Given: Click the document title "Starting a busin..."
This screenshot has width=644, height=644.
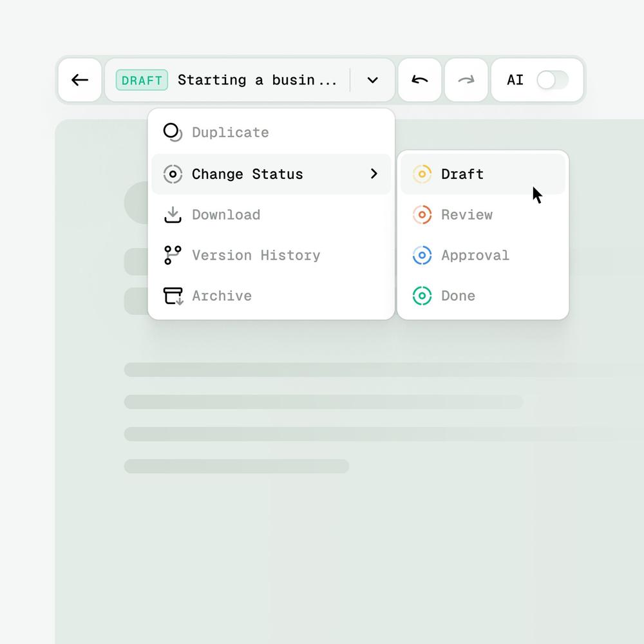Looking at the screenshot, I should (257, 80).
